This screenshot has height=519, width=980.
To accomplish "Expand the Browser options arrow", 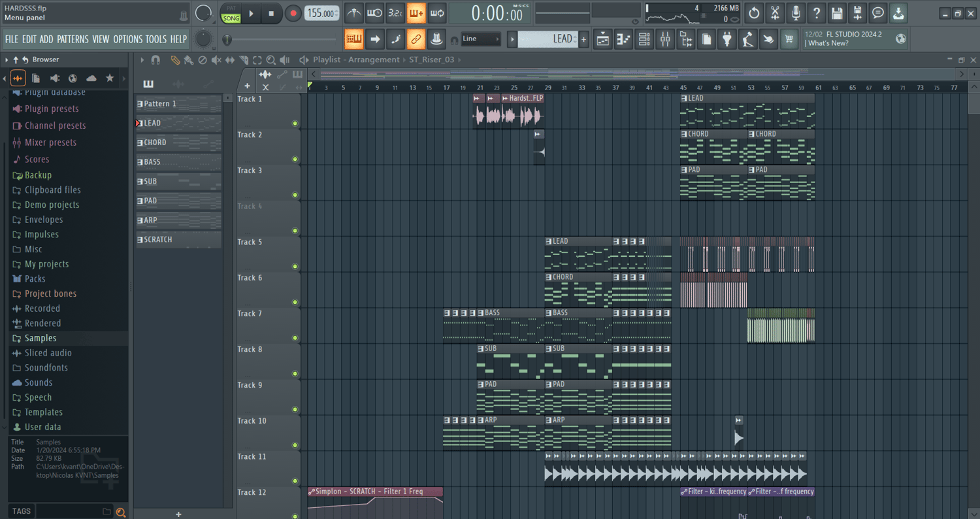I will click(7, 60).
